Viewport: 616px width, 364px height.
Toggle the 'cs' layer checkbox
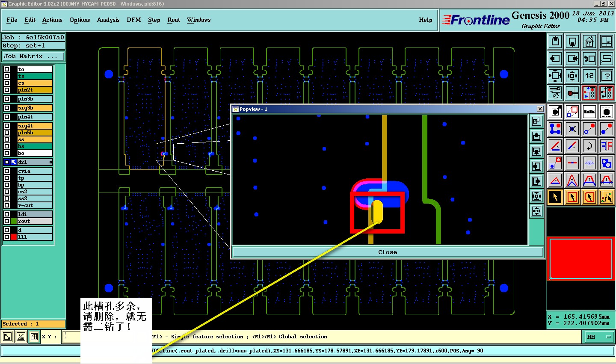[x=7, y=83]
